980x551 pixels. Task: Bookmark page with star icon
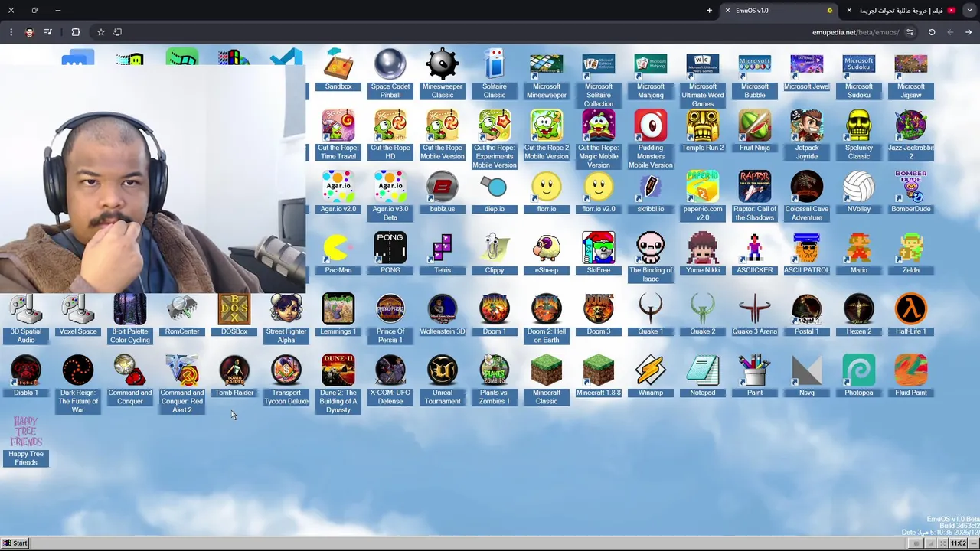coord(100,32)
